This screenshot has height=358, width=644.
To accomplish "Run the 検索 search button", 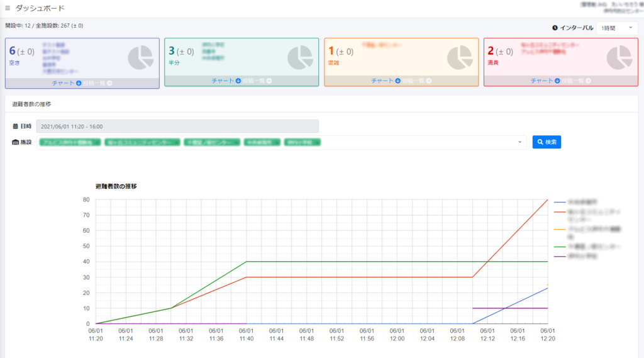I will click(x=547, y=142).
